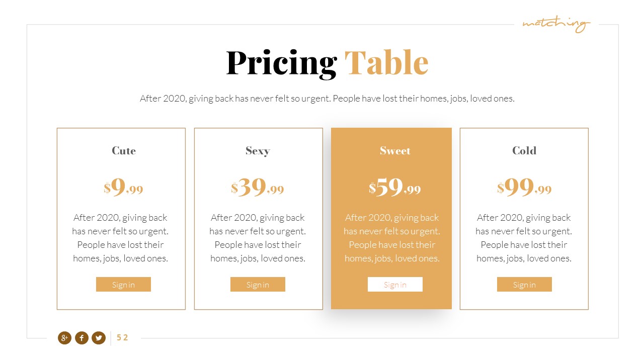The width and height of the screenshot is (644, 362).
Task: Click the $39.99 price
Action: coord(258,188)
